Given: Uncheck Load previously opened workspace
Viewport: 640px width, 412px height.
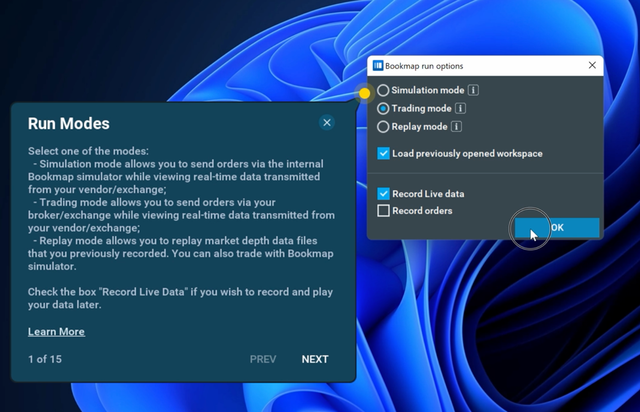Looking at the screenshot, I should (x=383, y=154).
